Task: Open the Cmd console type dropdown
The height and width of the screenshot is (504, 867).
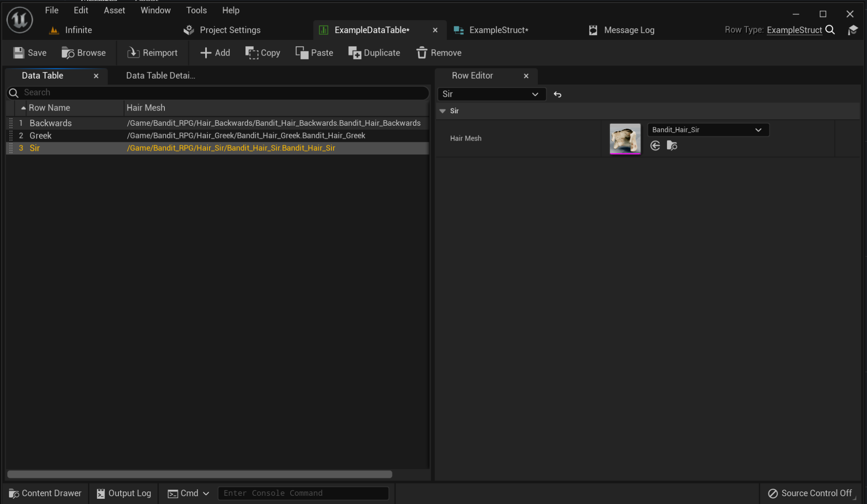Action: [x=188, y=493]
